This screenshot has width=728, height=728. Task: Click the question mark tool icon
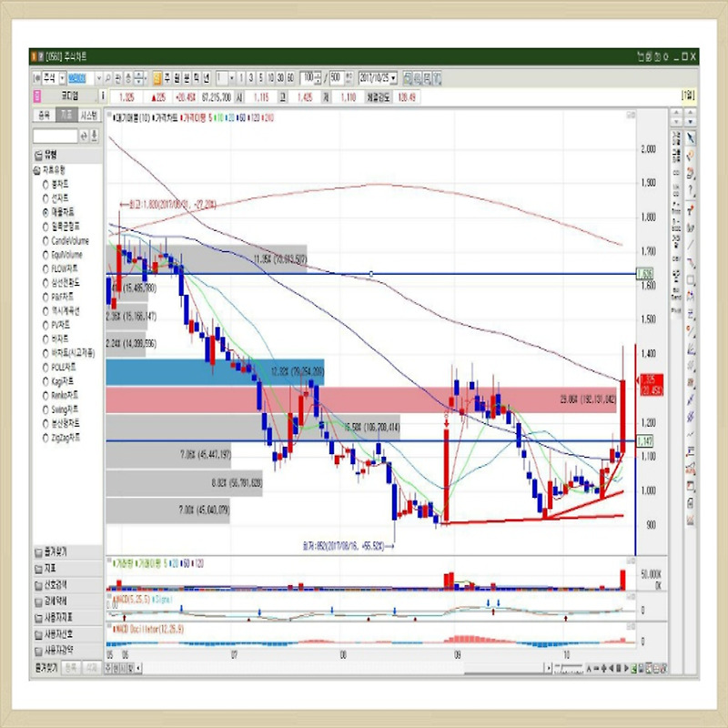pyautogui.click(x=691, y=191)
